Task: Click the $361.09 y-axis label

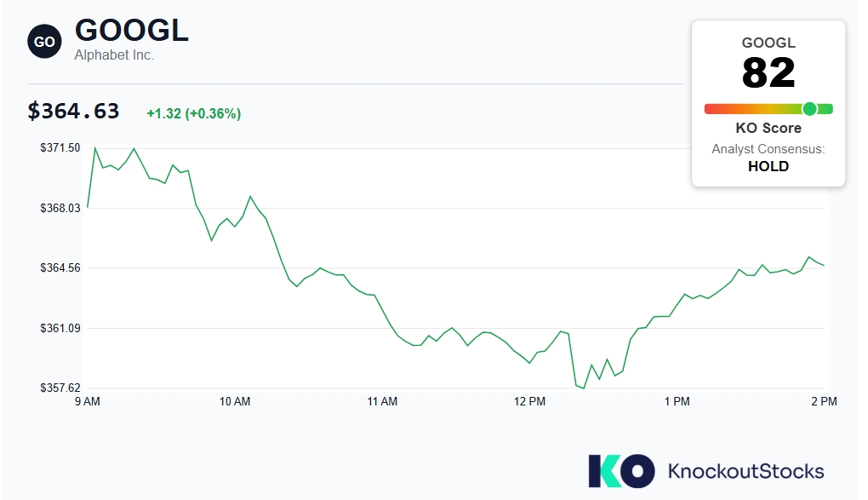Action: click(60, 328)
